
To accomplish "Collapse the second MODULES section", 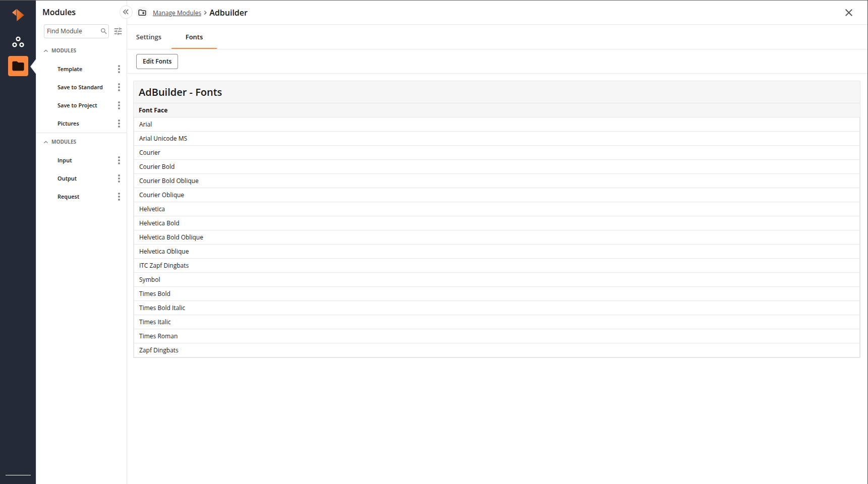I will pos(46,142).
